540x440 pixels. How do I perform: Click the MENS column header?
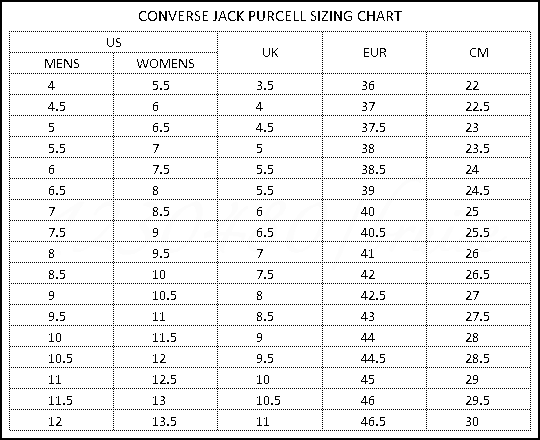(x=62, y=63)
